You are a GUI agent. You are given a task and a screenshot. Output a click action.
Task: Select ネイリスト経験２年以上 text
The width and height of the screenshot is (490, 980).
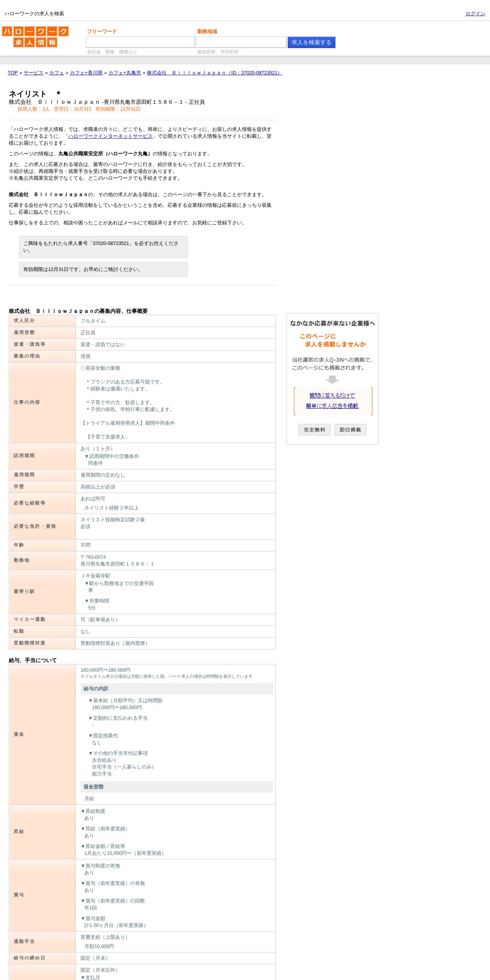click(x=111, y=508)
